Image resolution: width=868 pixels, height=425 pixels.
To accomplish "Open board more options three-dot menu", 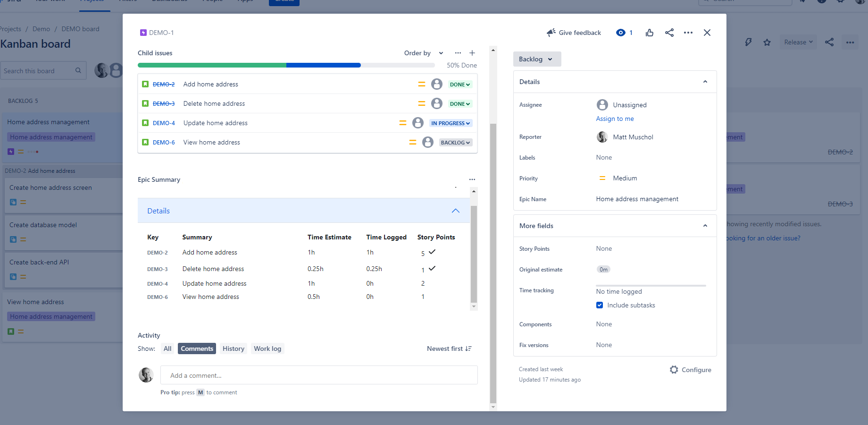I will tap(850, 42).
